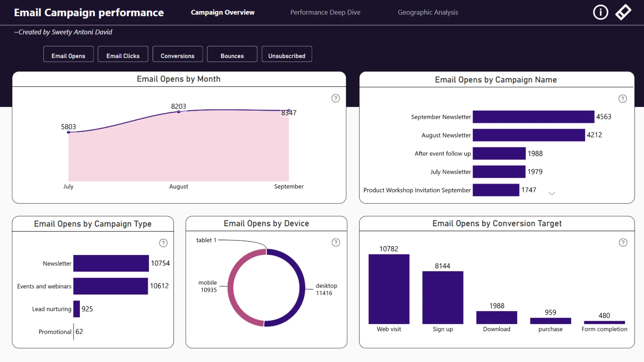Click the Newsletter campaign type bar
This screenshot has height=362, width=644.
pyautogui.click(x=111, y=263)
